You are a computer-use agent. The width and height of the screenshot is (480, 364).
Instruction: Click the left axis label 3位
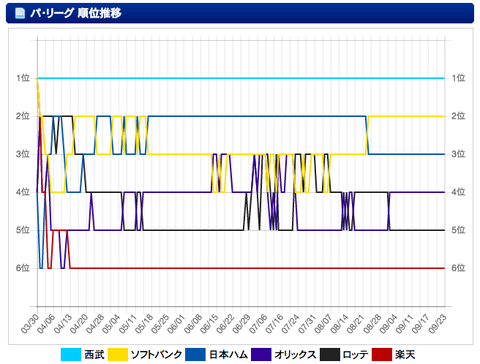(23, 154)
